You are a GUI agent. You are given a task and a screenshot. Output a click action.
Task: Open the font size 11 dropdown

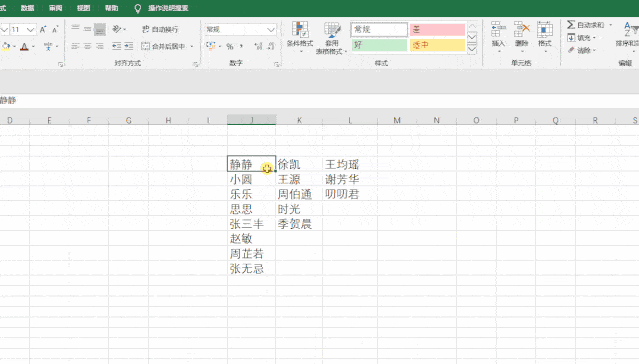pyautogui.click(x=30, y=29)
